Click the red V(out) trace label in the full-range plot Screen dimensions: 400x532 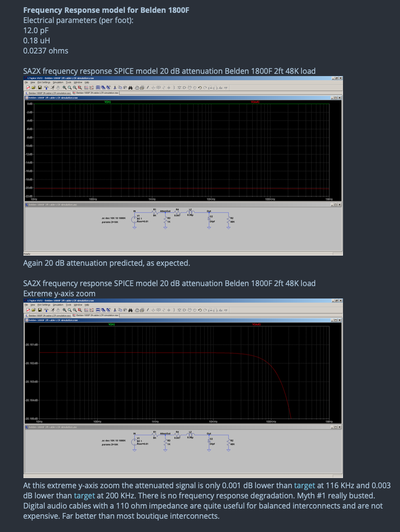click(255, 102)
